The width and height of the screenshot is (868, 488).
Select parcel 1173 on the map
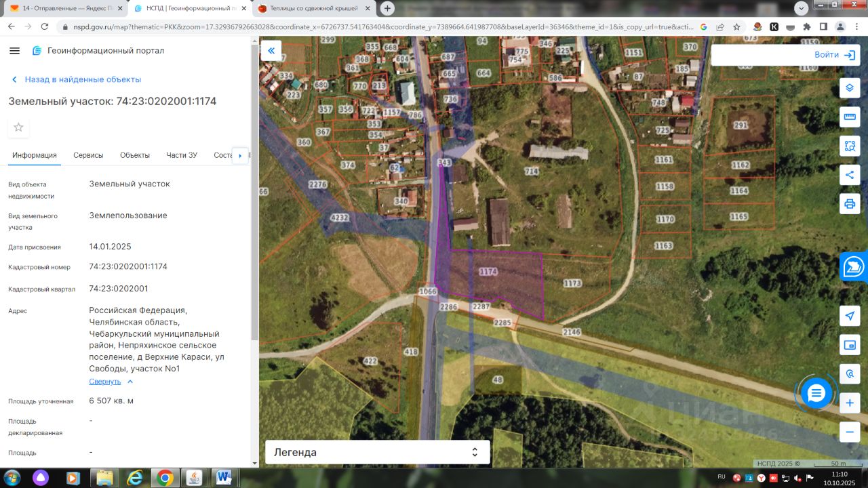tap(572, 283)
